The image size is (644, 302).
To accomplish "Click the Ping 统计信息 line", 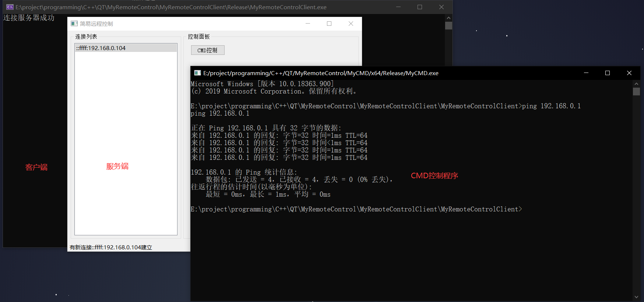I will [x=244, y=172].
